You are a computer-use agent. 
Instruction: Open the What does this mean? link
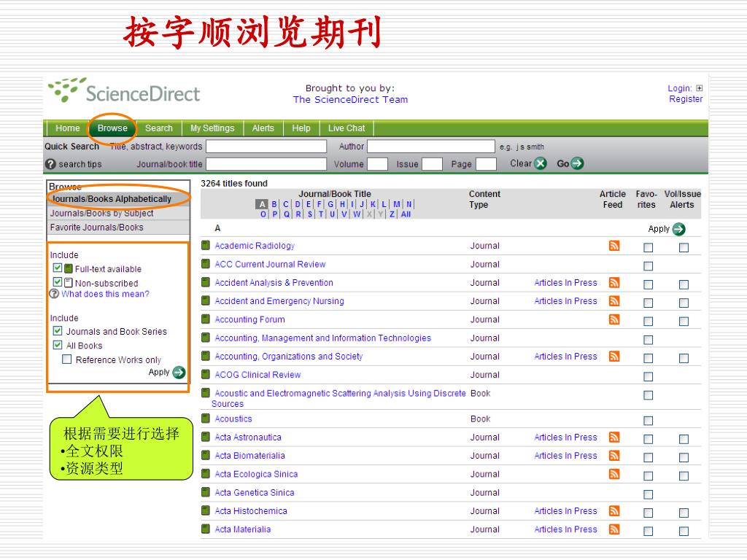105,294
